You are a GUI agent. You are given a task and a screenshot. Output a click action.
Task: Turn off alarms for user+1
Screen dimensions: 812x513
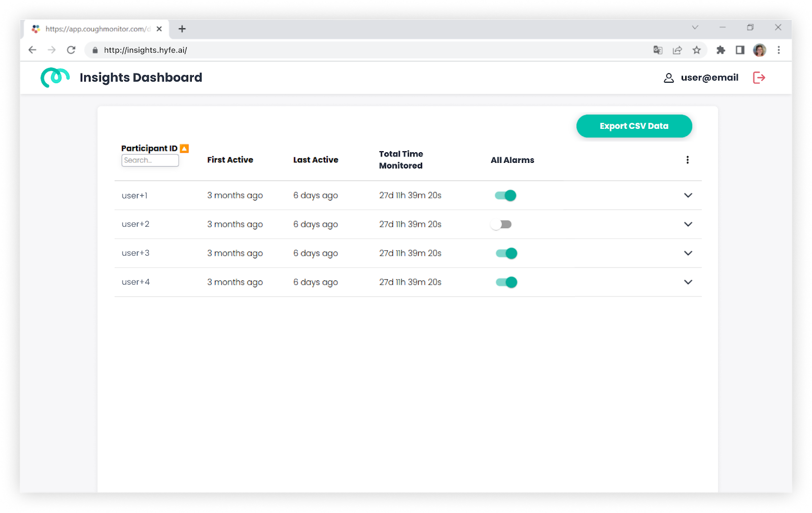coord(505,195)
